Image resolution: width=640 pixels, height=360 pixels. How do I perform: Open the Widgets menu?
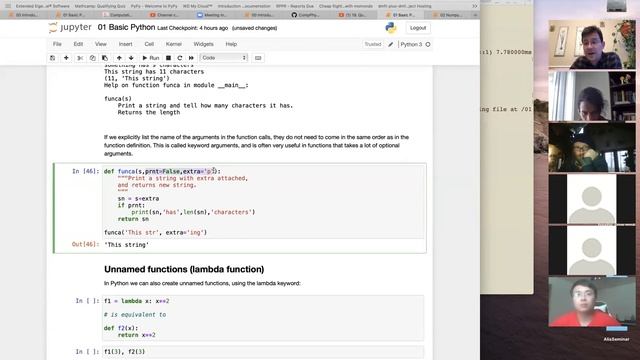(203, 44)
